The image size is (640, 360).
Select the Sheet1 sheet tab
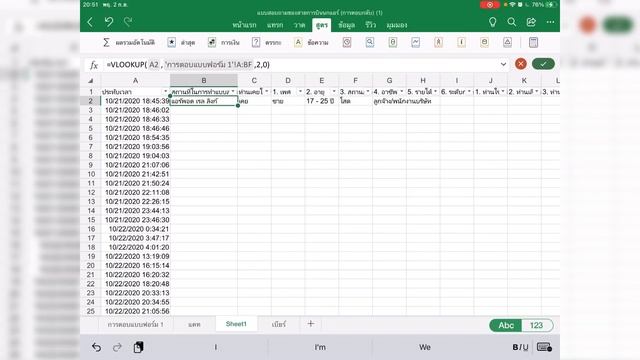tap(236, 324)
